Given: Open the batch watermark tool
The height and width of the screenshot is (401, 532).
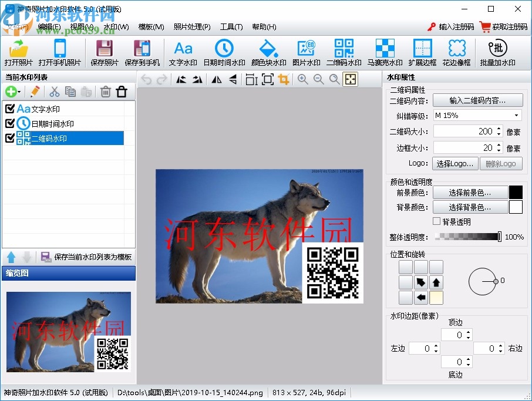Looking at the screenshot, I should pos(497,53).
